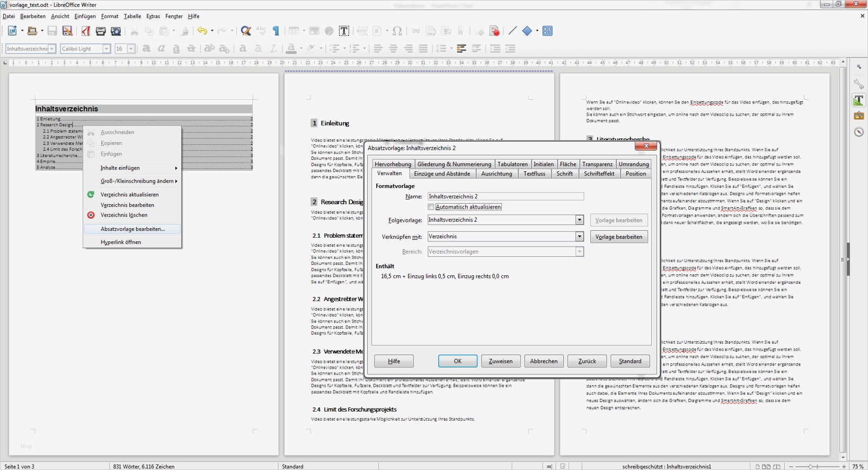Click the Undo arrow icon
The width and height of the screenshot is (868, 470).
click(x=202, y=31)
